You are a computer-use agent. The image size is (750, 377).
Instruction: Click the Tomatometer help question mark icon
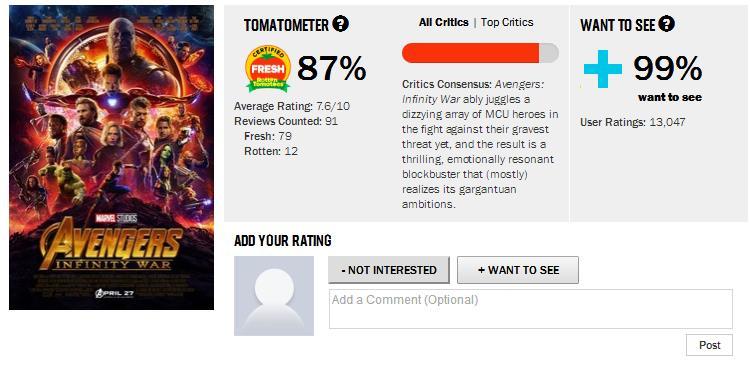tap(341, 23)
